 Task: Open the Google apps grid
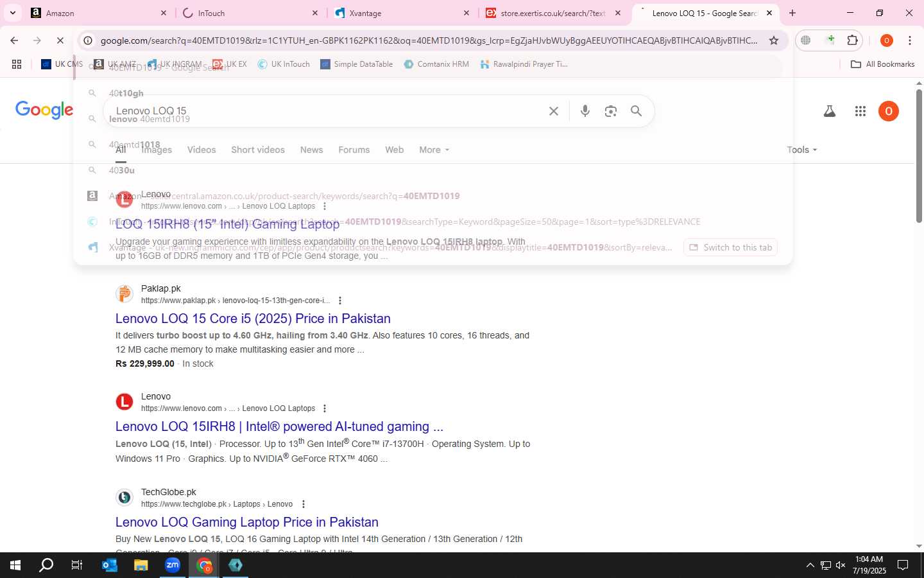tap(860, 111)
